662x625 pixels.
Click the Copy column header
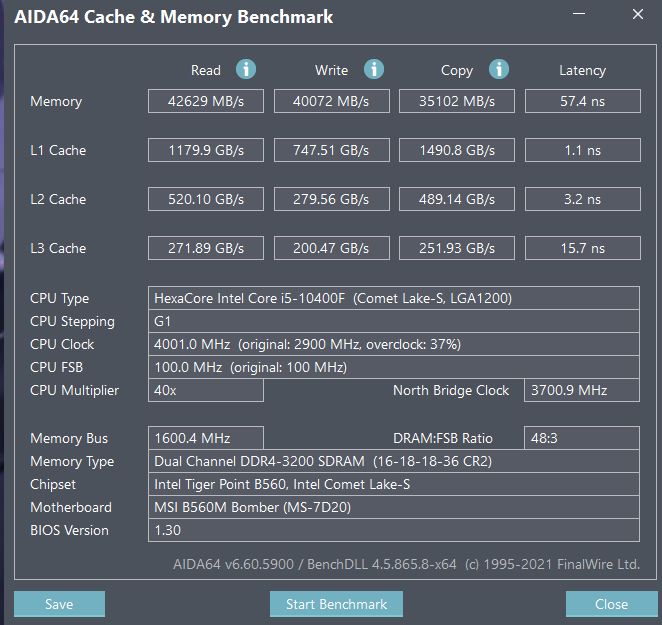(x=457, y=71)
